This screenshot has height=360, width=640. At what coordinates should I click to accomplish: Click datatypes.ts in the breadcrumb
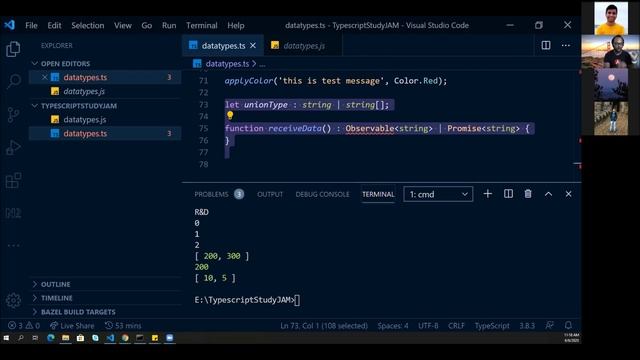coord(227,64)
